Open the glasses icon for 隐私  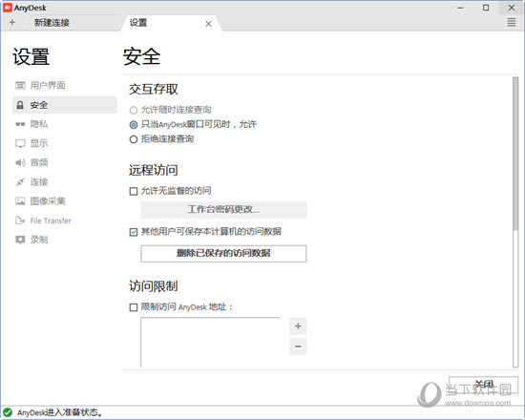click(20, 124)
